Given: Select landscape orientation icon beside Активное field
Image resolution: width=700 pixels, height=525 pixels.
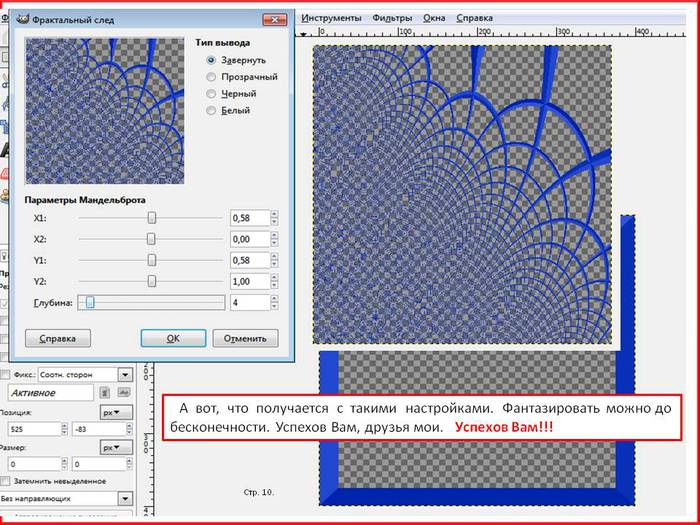Looking at the screenshot, I should click(123, 392).
